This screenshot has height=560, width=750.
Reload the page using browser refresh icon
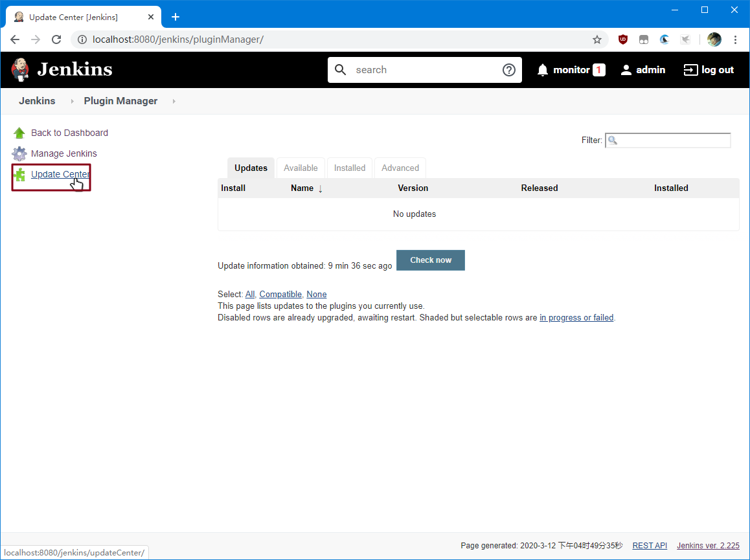(x=56, y=39)
